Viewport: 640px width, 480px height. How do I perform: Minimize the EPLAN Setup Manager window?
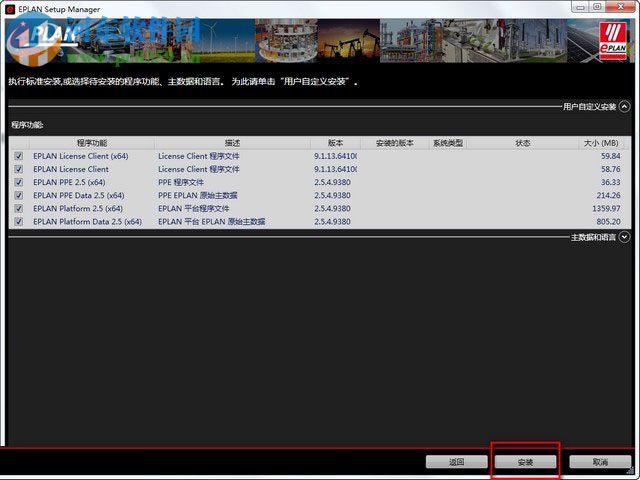pyautogui.click(x=580, y=7)
